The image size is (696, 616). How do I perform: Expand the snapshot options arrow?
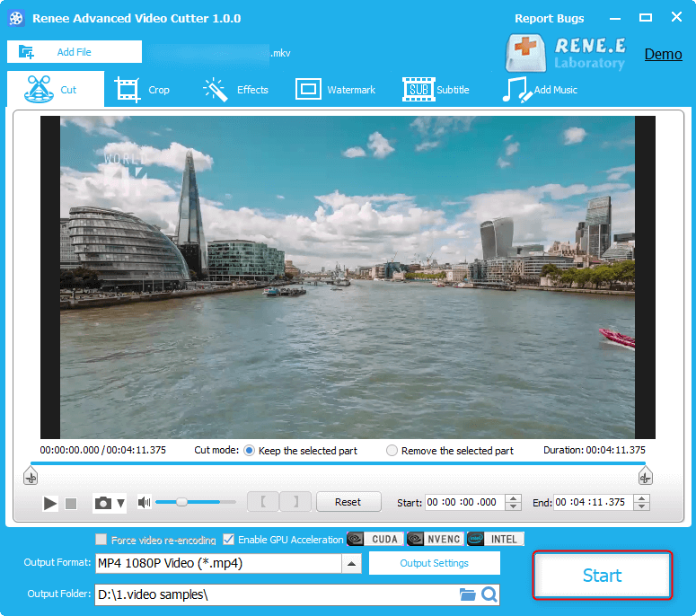(120, 503)
